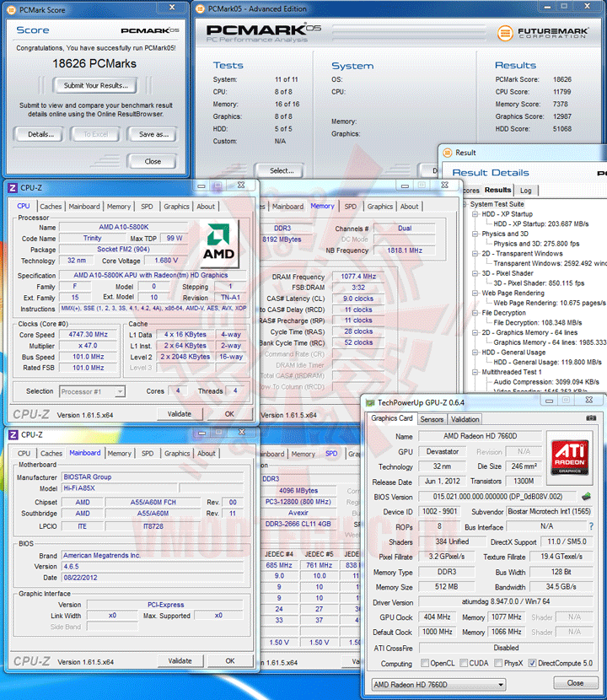This screenshot has height=700, width=607.
Task: Click Close button in PCMark Score window
Action: tap(153, 162)
